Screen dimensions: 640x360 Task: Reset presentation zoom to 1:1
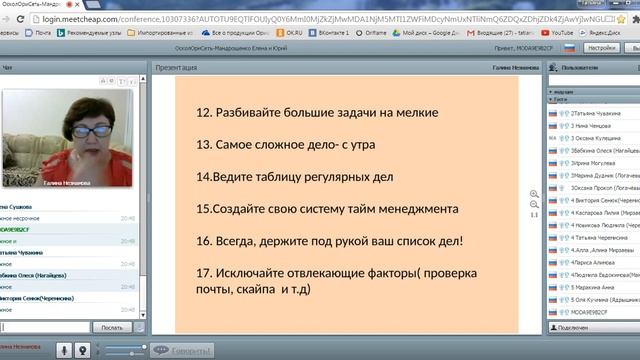point(534,215)
